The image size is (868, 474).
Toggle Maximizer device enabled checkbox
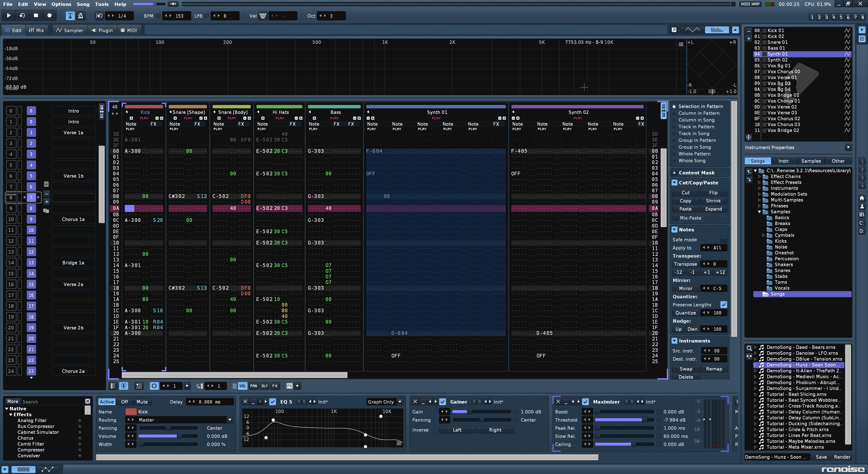pos(585,402)
